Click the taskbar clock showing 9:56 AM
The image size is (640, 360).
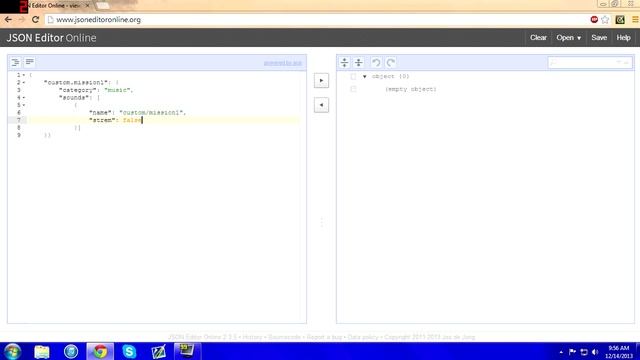[619, 352]
